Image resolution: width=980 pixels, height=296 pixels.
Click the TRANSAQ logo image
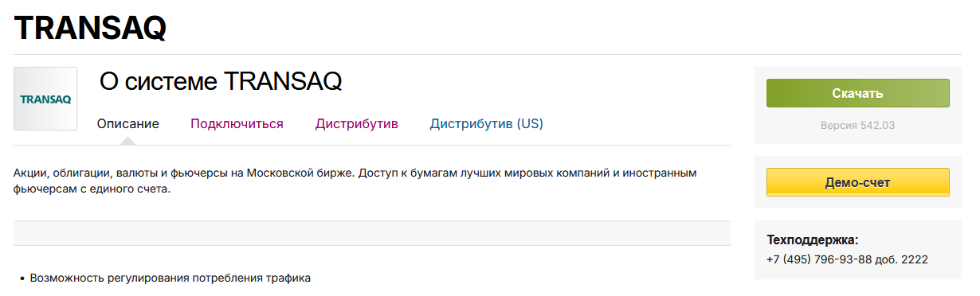[45, 99]
